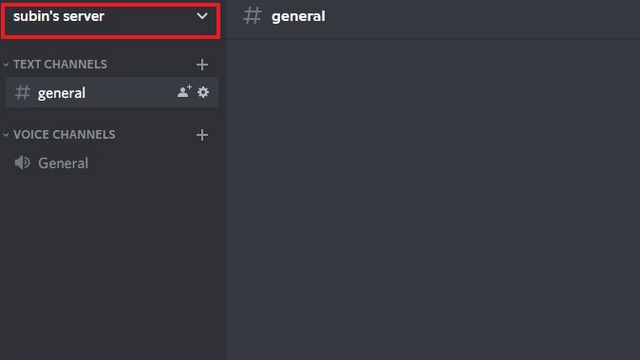Create a new text channel with plus icon
The width and height of the screenshot is (640, 360).
click(202, 64)
